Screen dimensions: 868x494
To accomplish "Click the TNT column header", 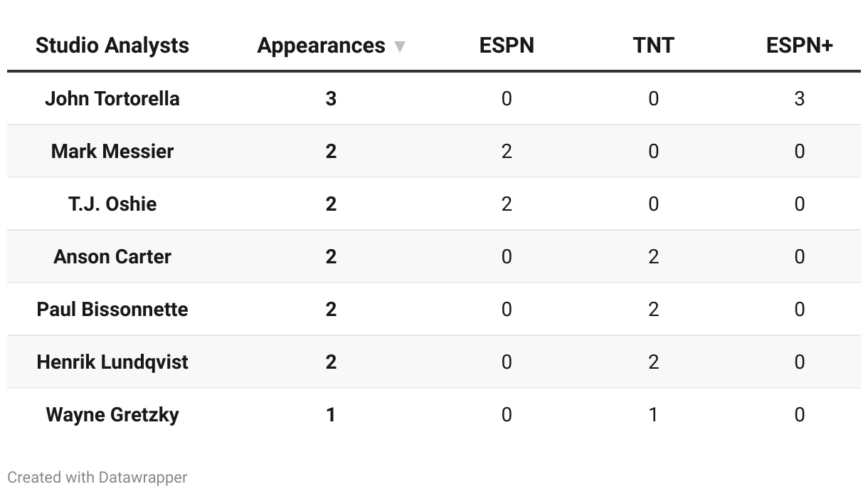I will 653,46.
